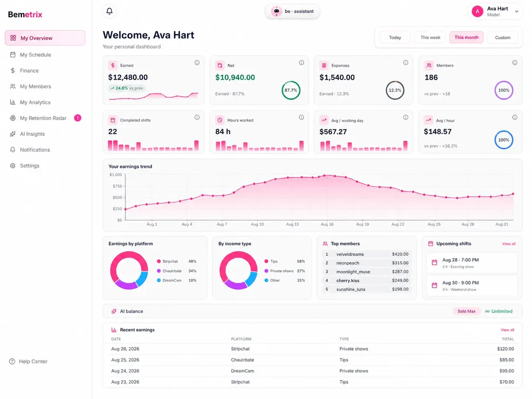Click the Aug 26, 2026 earnings row
The width and height of the screenshot is (532, 399).
[x=313, y=349]
